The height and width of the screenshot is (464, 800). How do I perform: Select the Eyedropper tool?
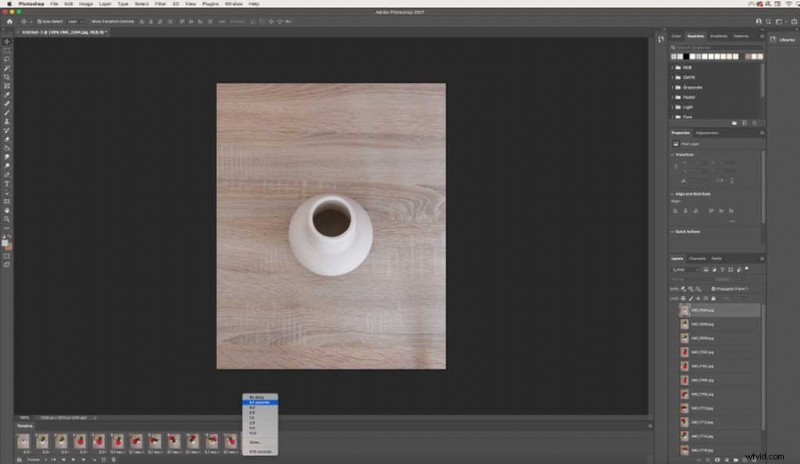coord(7,95)
